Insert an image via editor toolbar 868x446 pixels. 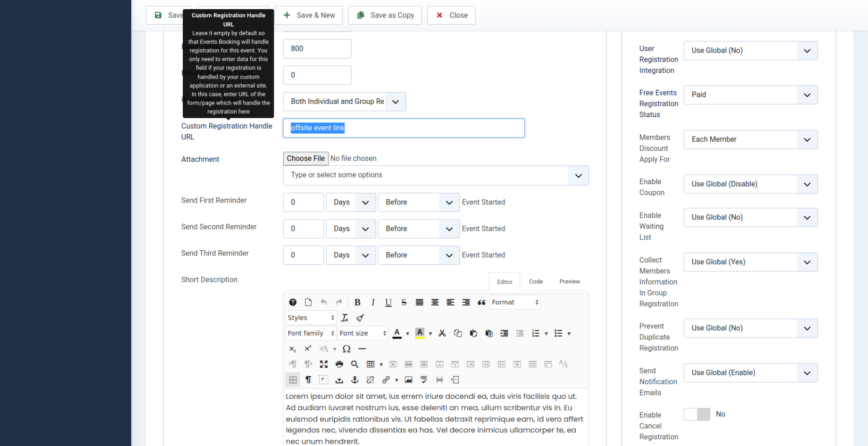[408, 380]
